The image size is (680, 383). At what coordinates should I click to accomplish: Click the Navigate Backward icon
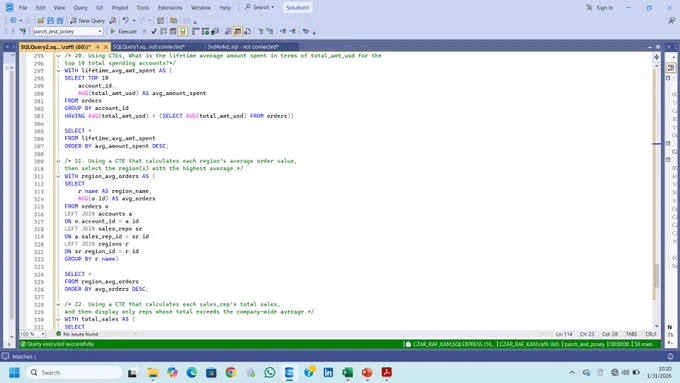point(13,20)
